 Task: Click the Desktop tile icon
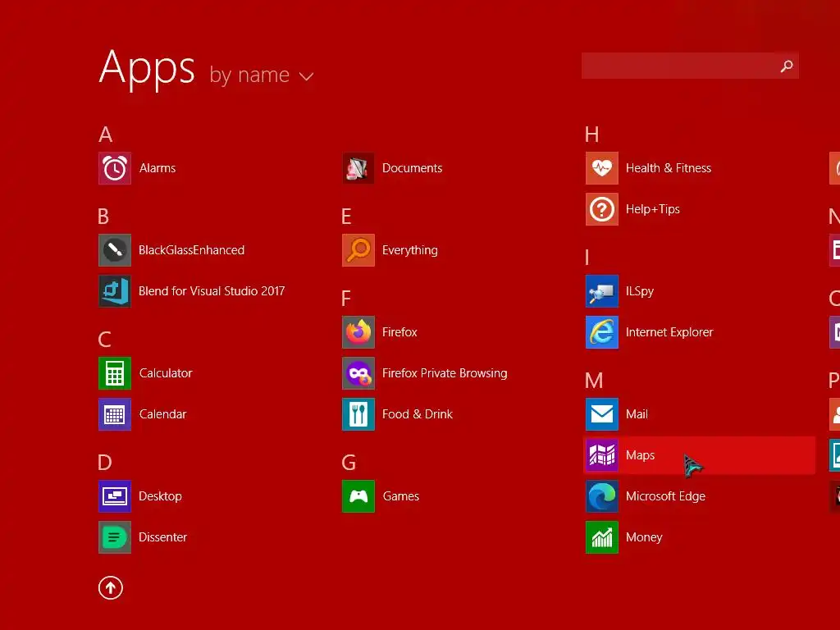pos(115,496)
